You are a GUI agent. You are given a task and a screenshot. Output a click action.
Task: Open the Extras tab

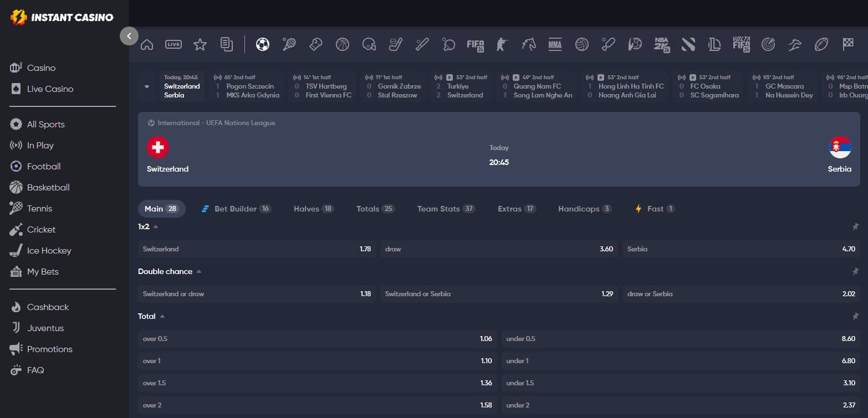(517, 209)
